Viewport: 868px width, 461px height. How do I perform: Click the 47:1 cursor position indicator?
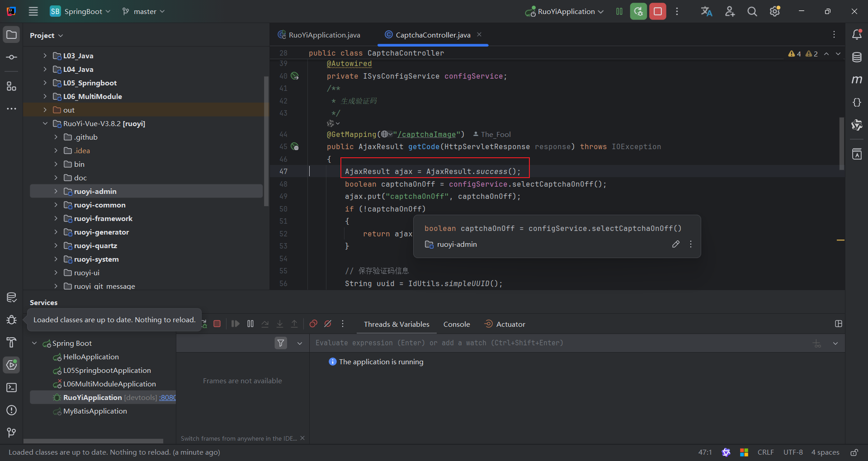click(x=705, y=452)
